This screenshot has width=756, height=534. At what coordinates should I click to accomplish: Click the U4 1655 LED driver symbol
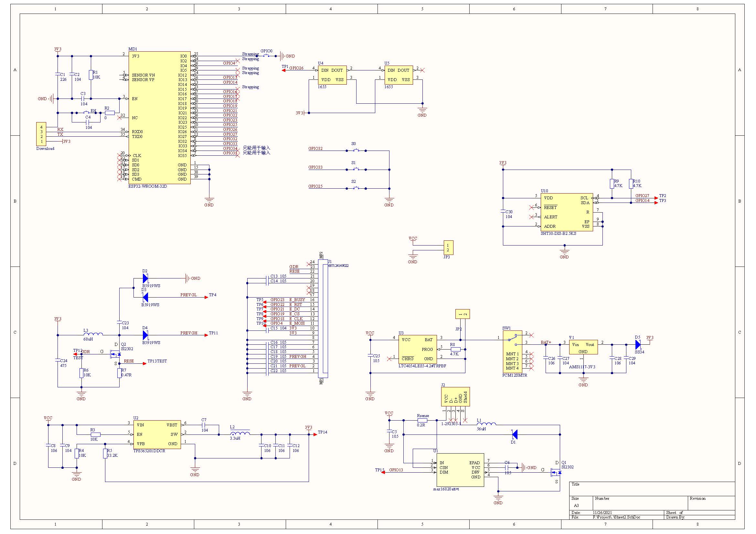332,75
